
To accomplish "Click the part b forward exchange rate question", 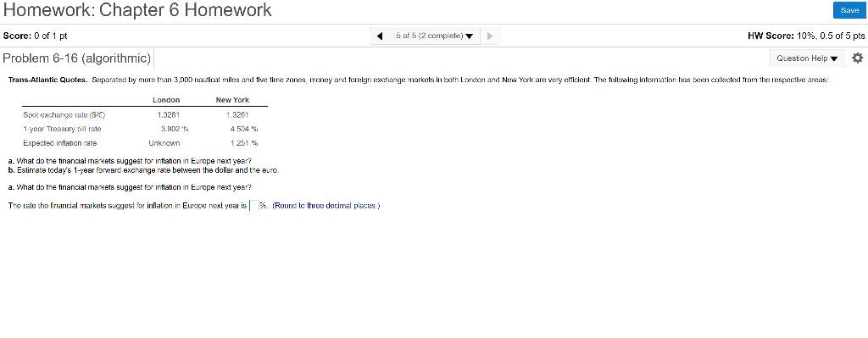I will (144, 169).
